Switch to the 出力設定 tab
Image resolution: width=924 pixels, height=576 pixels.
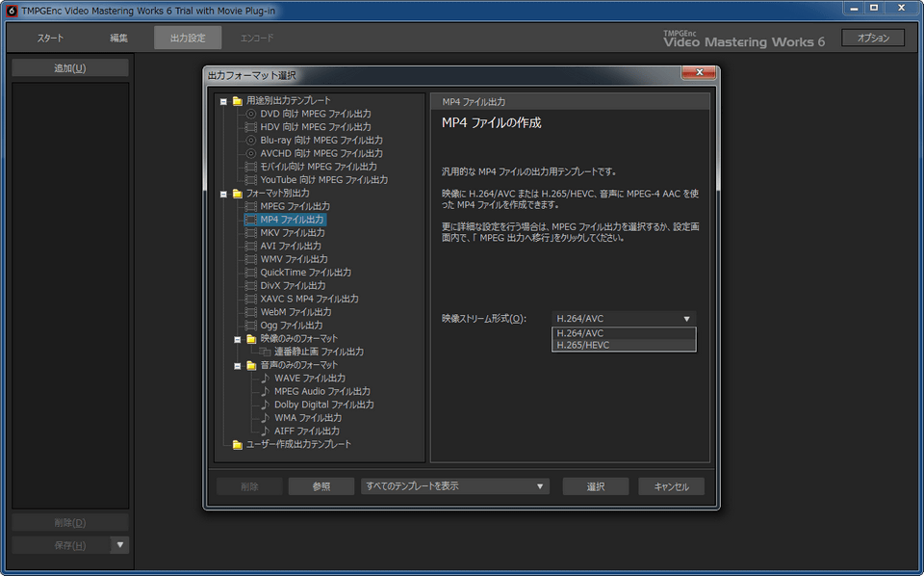pyautogui.click(x=188, y=38)
